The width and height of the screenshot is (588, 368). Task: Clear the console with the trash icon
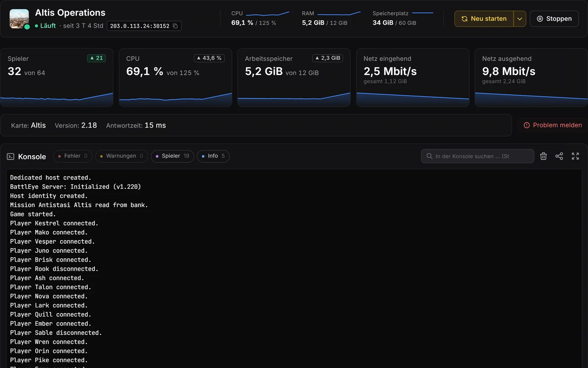(x=543, y=156)
